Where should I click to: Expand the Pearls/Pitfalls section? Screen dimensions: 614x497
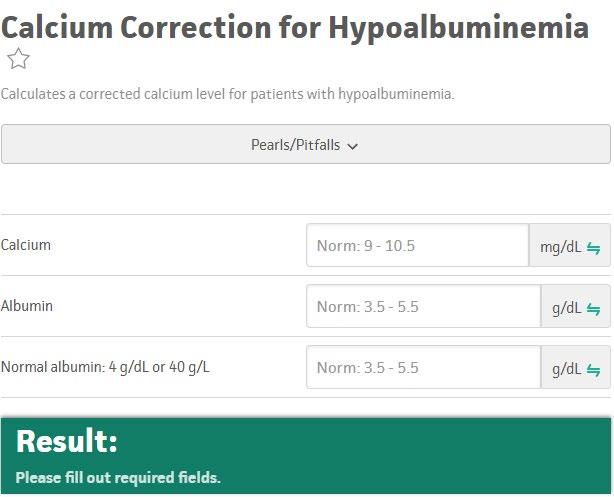coord(306,144)
